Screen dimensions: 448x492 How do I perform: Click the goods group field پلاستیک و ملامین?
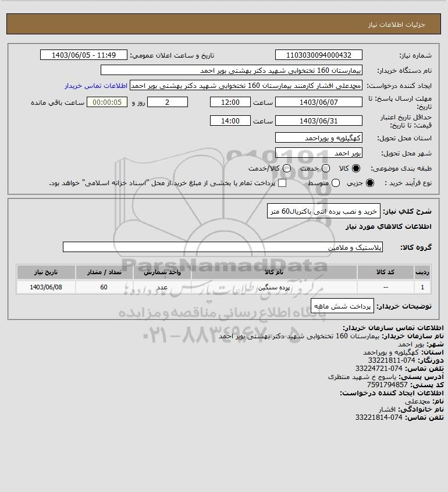(223, 247)
